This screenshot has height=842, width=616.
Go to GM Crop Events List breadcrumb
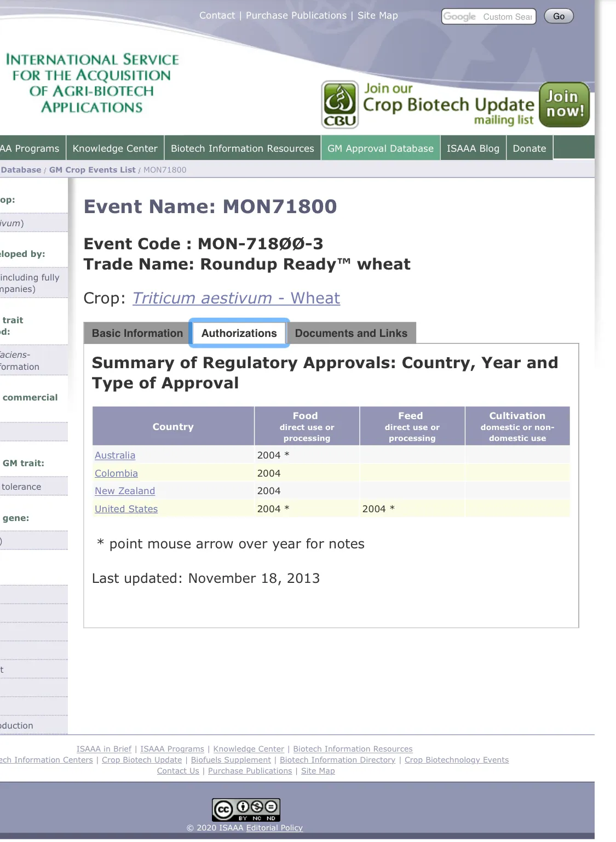tap(93, 170)
